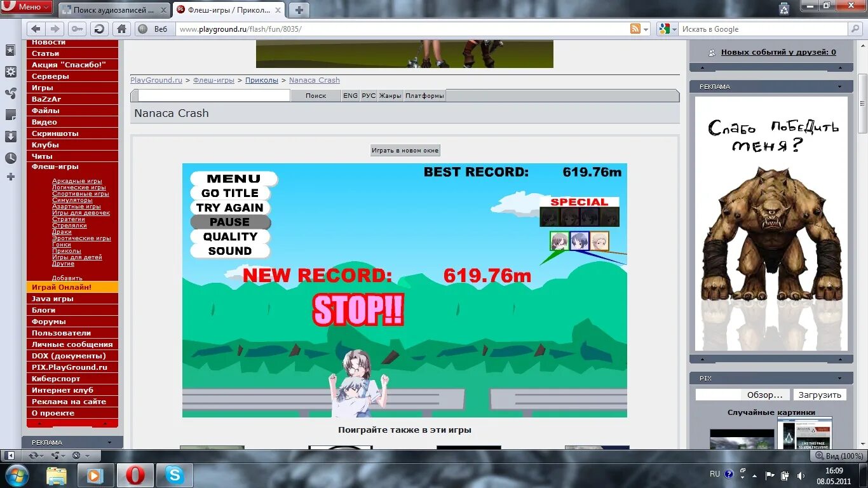Click GO TITLE in the game

[x=230, y=193]
